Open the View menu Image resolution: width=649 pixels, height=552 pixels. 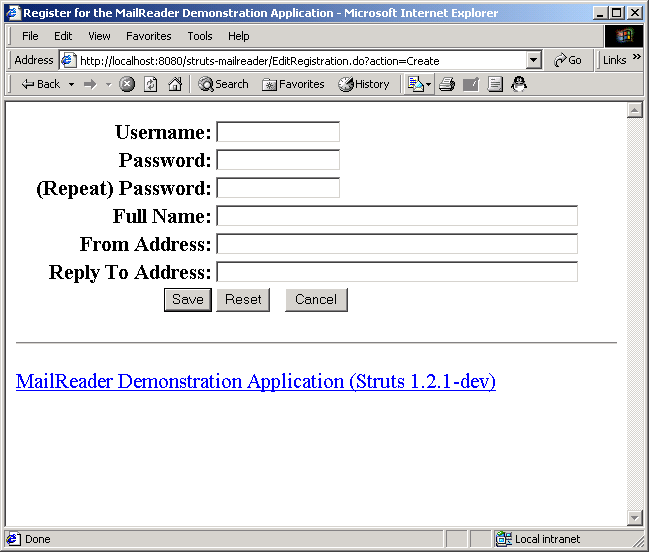pyautogui.click(x=99, y=36)
